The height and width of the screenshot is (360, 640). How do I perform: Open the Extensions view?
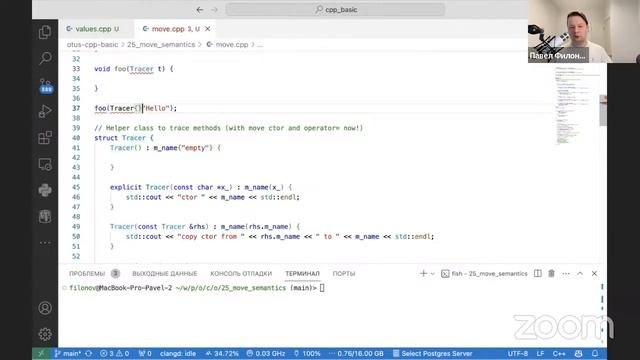click(x=45, y=138)
